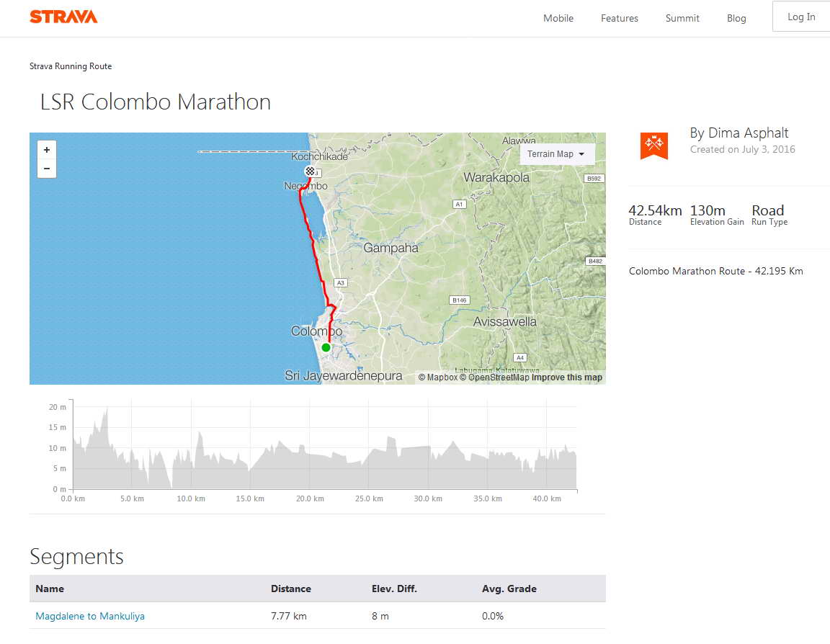Select the Avg. Grade column header
Image resolution: width=830 pixels, height=644 pixels.
coord(509,589)
